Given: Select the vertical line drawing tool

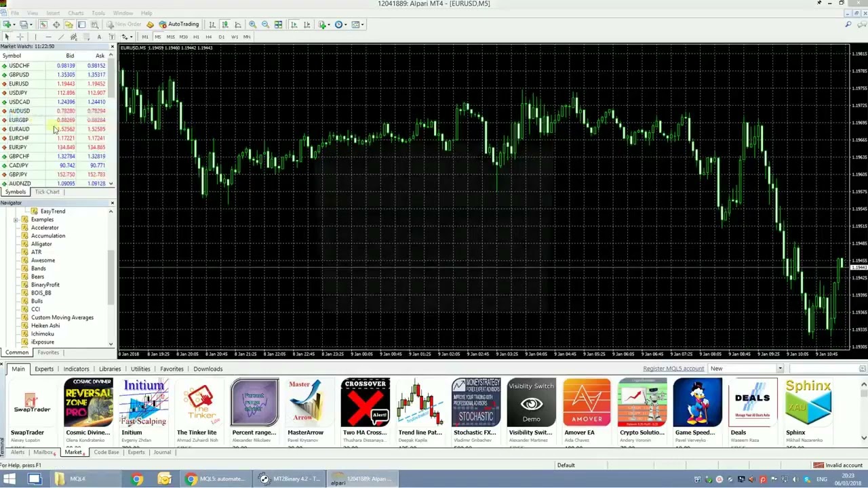Looking at the screenshot, I should [35, 37].
